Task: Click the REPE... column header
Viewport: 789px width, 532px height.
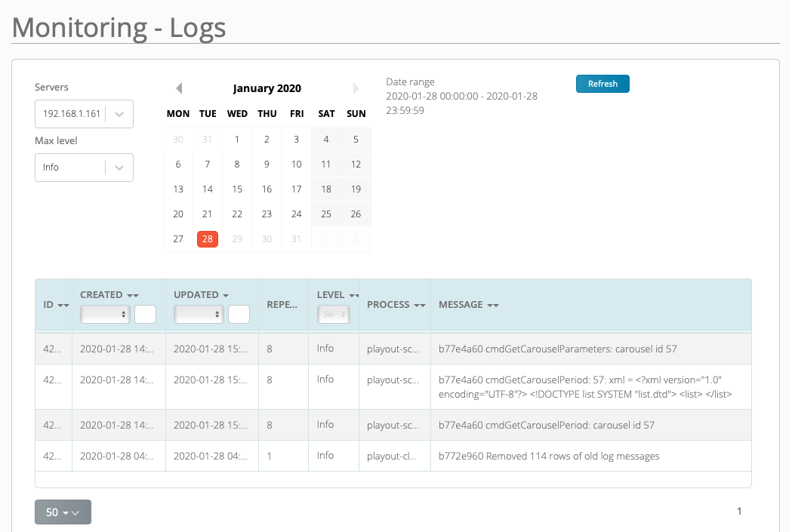Action: [282, 305]
